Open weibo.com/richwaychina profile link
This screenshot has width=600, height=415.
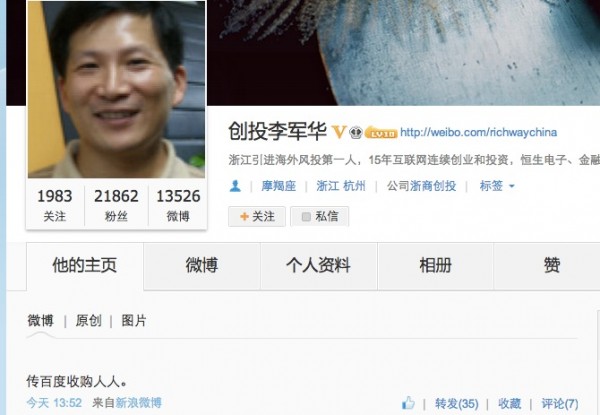coord(478,132)
